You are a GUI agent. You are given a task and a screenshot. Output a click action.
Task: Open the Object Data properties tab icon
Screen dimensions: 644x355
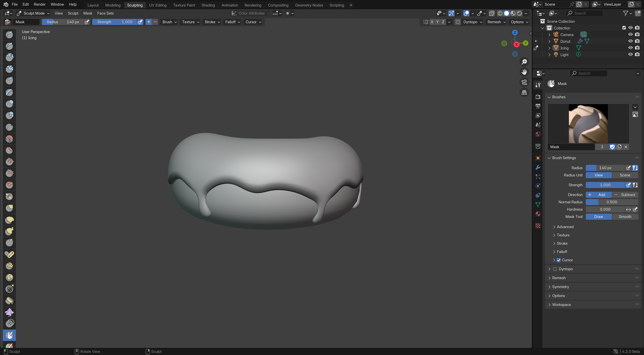point(538,204)
